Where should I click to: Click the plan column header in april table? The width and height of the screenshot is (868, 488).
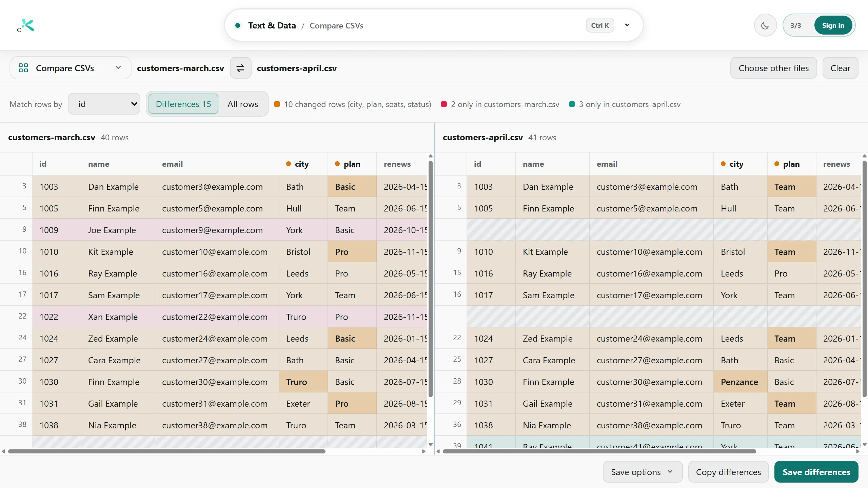(791, 164)
